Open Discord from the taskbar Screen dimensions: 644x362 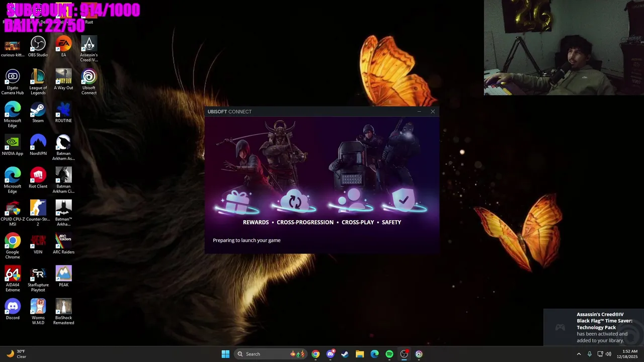point(330,354)
